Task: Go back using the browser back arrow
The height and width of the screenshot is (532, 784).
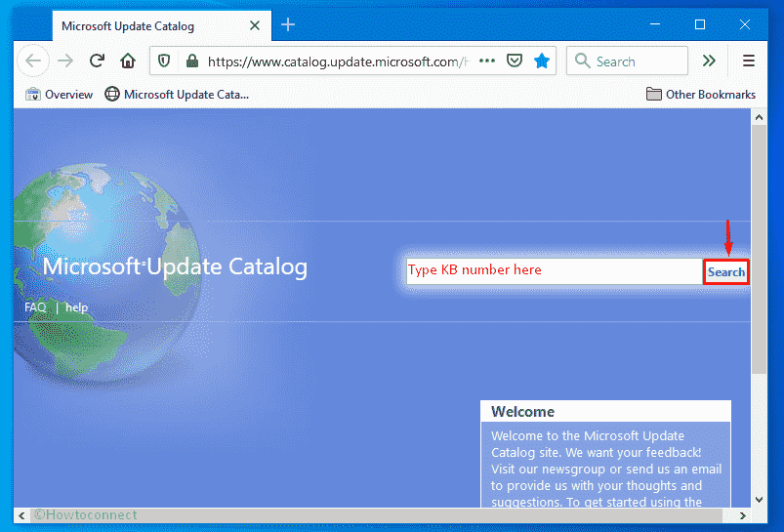Action: 33,61
